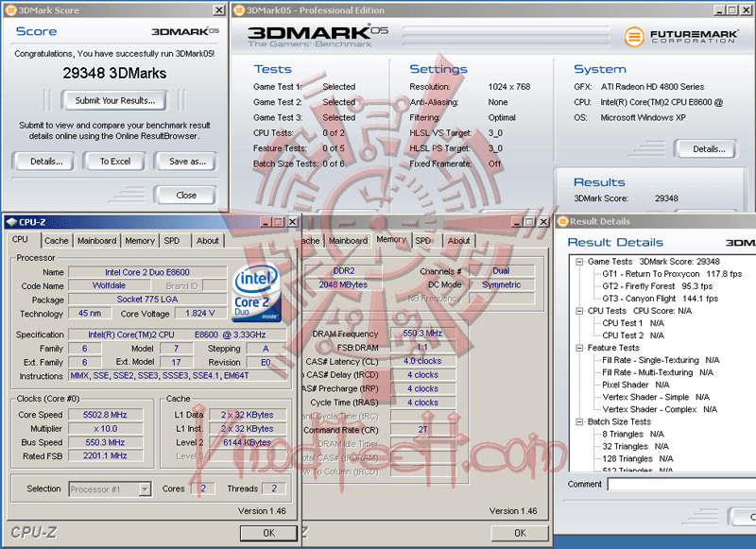
Task: Select 128 Triangles row
Action: click(637, 459)
